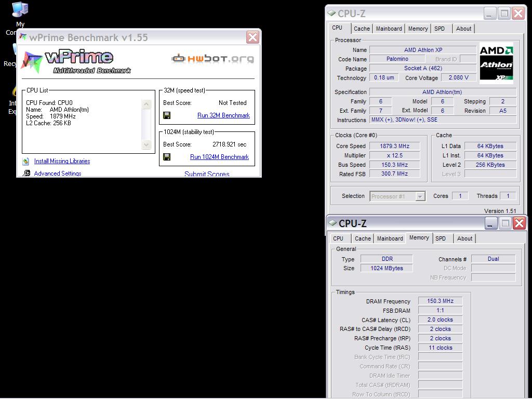Click the 2718.921 sec best score
532x399 pixels.
pyautogui.click(x=229, y=144)
